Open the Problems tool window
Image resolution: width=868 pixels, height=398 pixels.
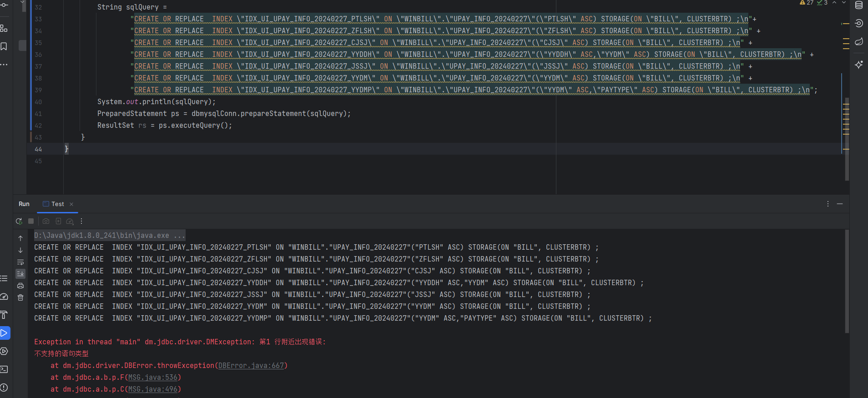click(4, 388)
